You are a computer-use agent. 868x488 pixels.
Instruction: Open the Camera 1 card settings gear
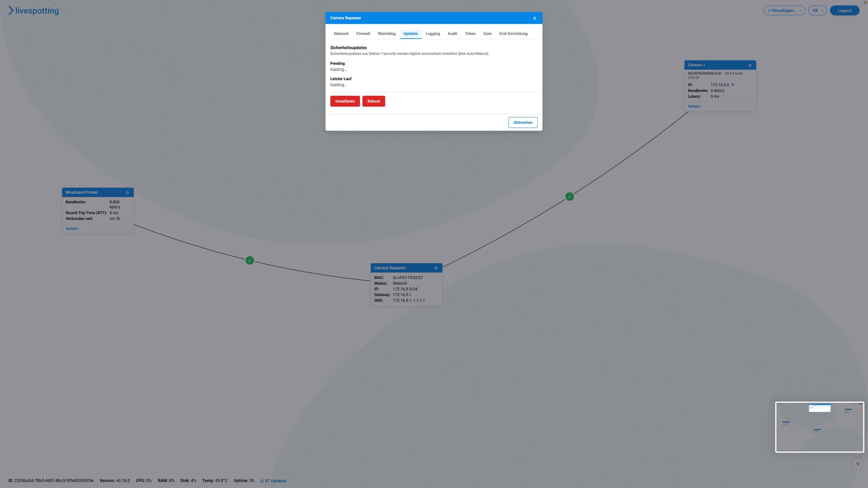click(x=750, y=65)
